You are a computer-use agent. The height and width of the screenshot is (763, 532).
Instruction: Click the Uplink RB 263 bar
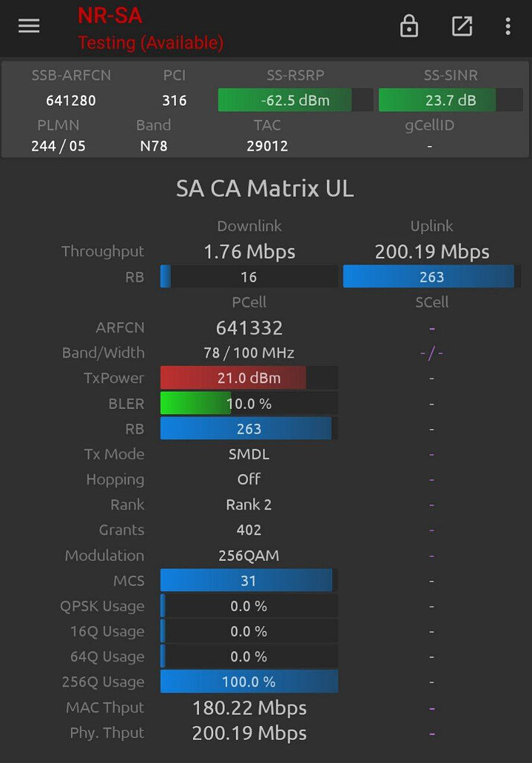pyautogui.click(x=431, y=277)
